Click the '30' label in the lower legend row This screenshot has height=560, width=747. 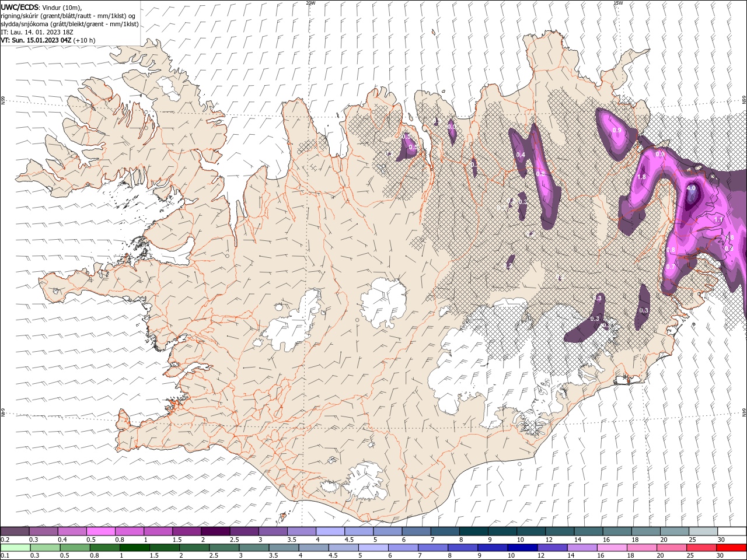(x=721, y=556)
